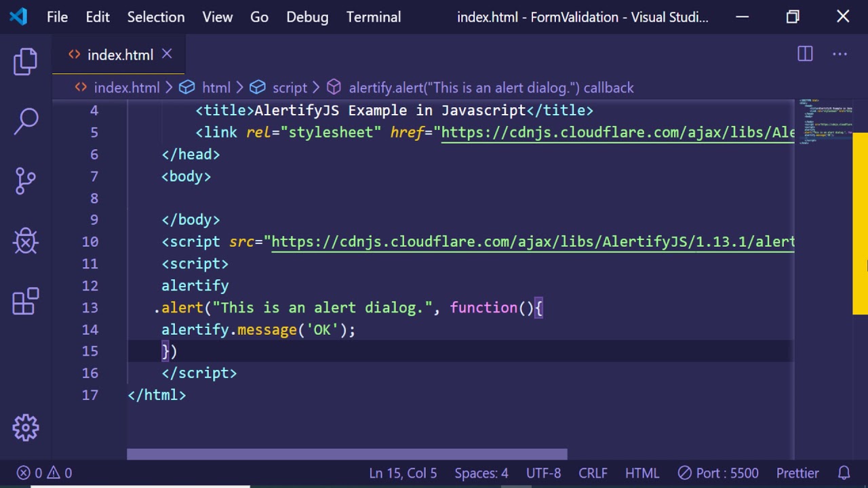868x488 pixels.
Task: Open the Debug view bug icon
Action: (26, 241)
